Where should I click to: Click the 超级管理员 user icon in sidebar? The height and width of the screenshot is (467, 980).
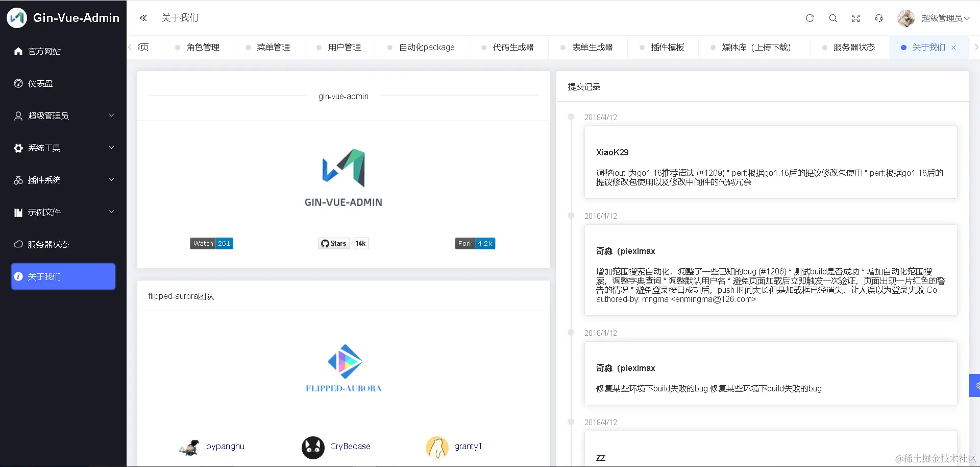coord(18,116)
